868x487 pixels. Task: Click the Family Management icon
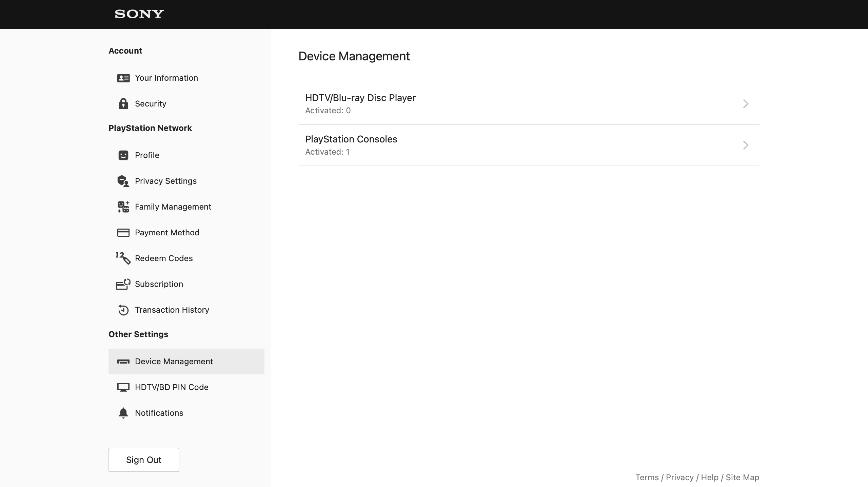pos(123,207)
